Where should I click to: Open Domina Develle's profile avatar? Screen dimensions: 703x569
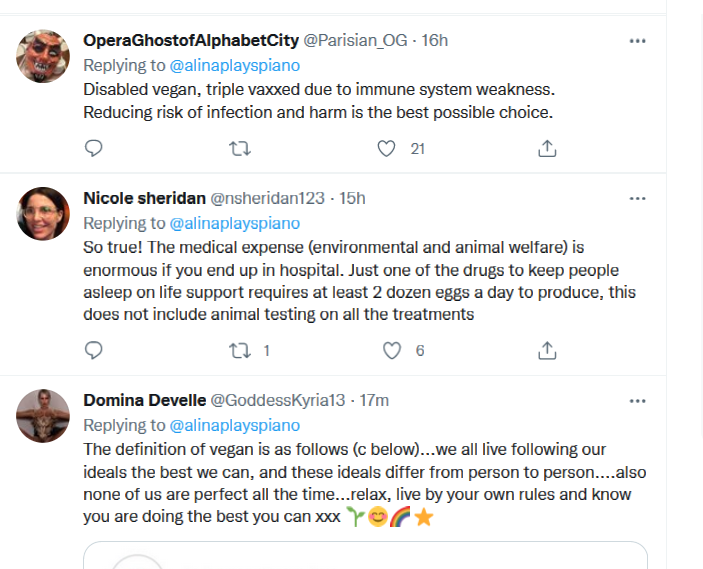point(43,416)
